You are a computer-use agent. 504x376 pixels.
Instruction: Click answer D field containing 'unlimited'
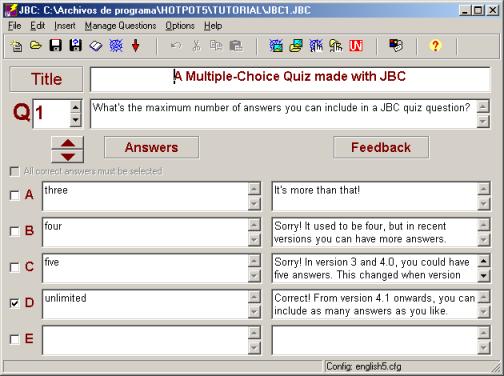(145, 304)
